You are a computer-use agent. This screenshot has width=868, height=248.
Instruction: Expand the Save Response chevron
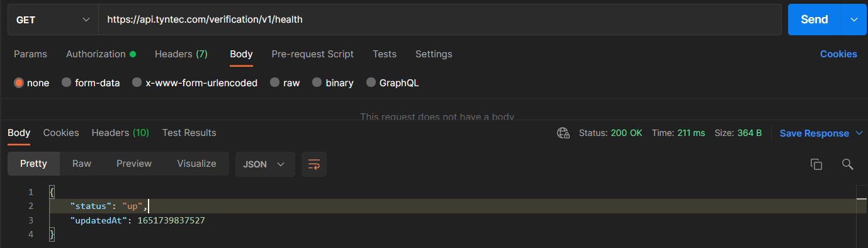point(860,133)
